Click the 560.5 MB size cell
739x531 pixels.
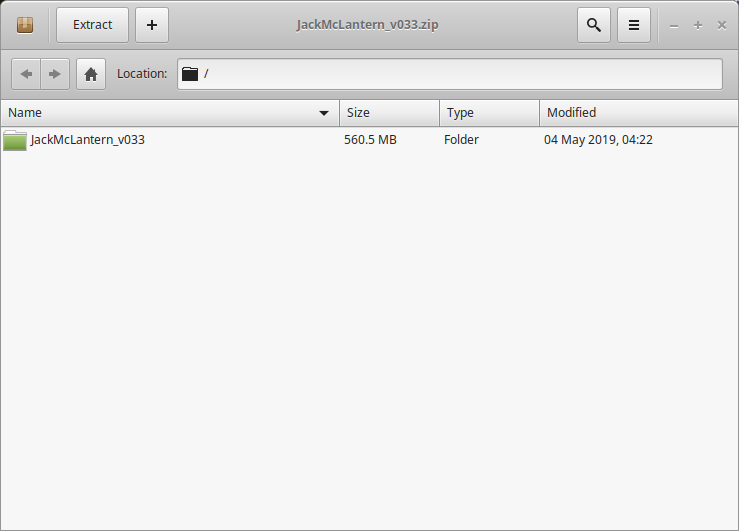point(370,140)
